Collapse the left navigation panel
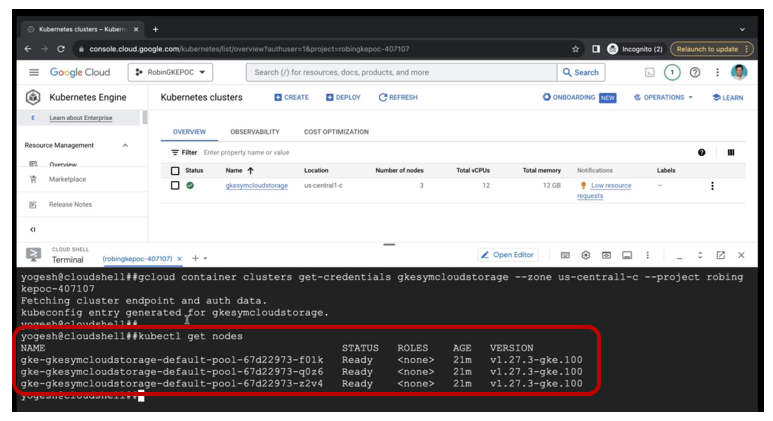Screen dimensions: 773x421 click(x=33, y=230)
